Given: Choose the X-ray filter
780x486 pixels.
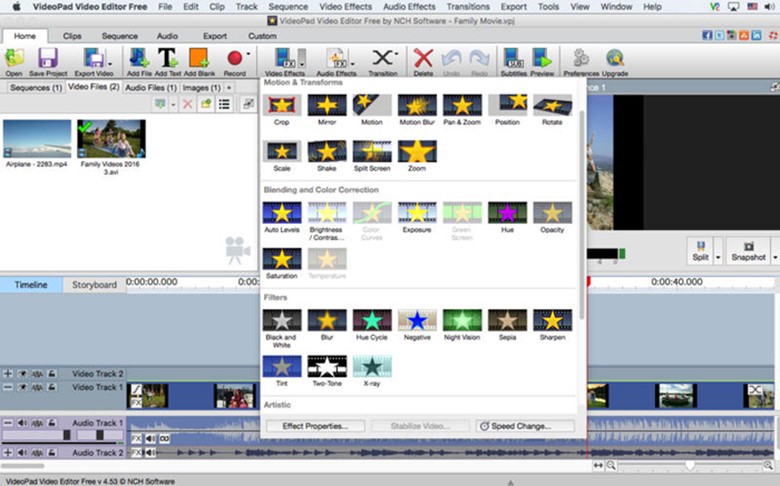Looking at the screenshot, I should [372, 366].
